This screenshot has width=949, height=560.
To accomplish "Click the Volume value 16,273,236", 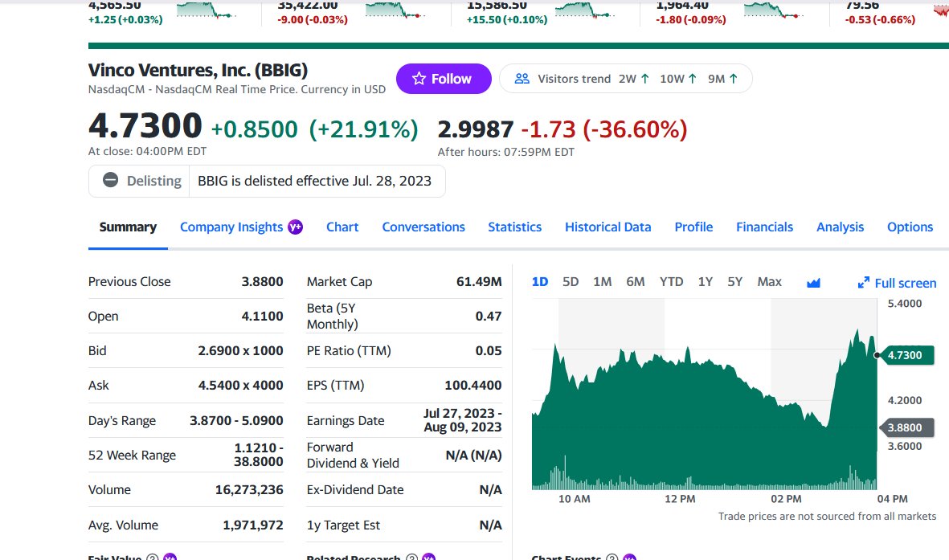I will [249, 490].
